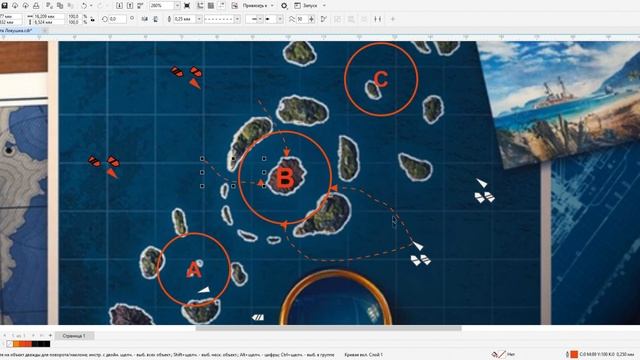
Task: Click the rotation angle field
Action: pos(117,19)
